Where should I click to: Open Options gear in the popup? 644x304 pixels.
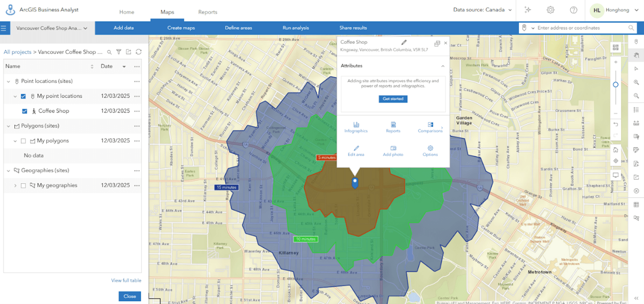[x=430, y=151]
